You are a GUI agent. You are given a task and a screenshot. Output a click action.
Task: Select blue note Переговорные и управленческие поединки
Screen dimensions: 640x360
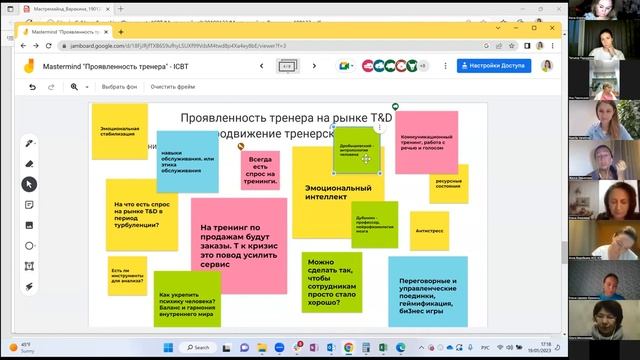coord(428,291)
